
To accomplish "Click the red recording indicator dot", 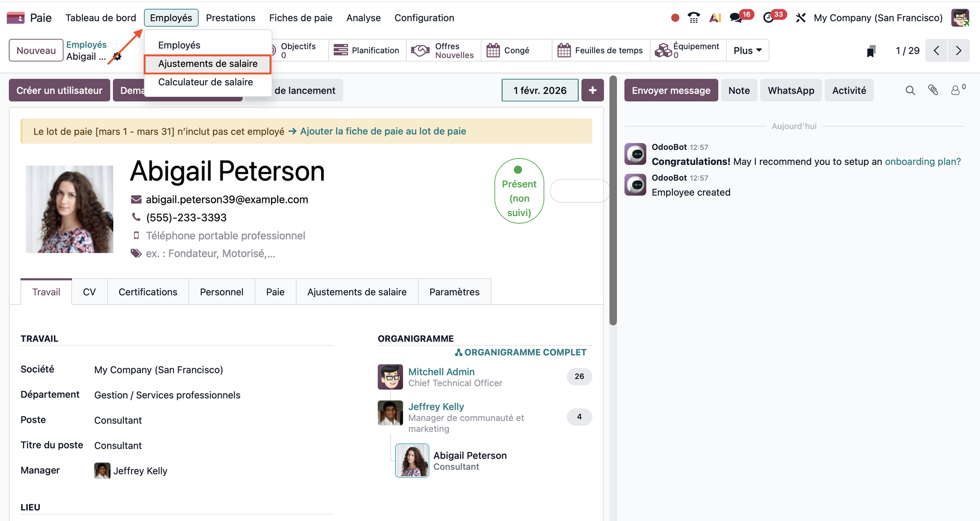I will [x=675, y=18].
